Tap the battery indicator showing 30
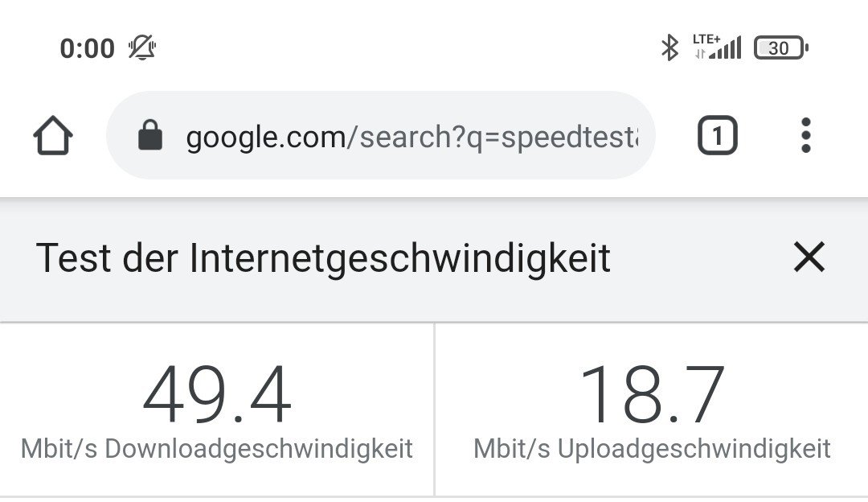Image resolution: width=868 pixels, height=502 pixels. [781, 47]
